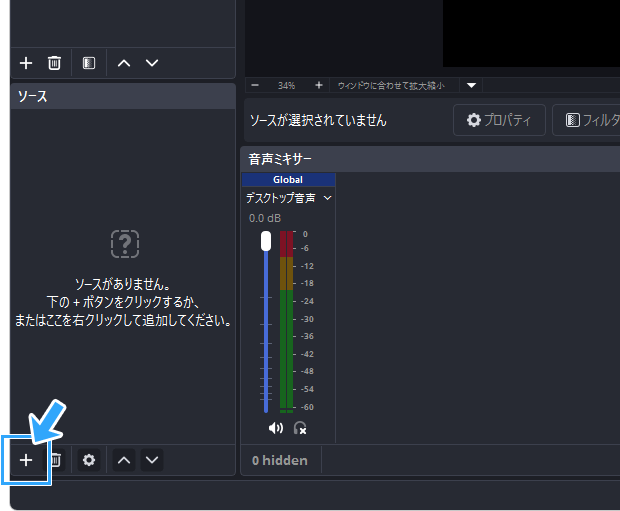Click the 34% zoom value

(x=286, y=85)
